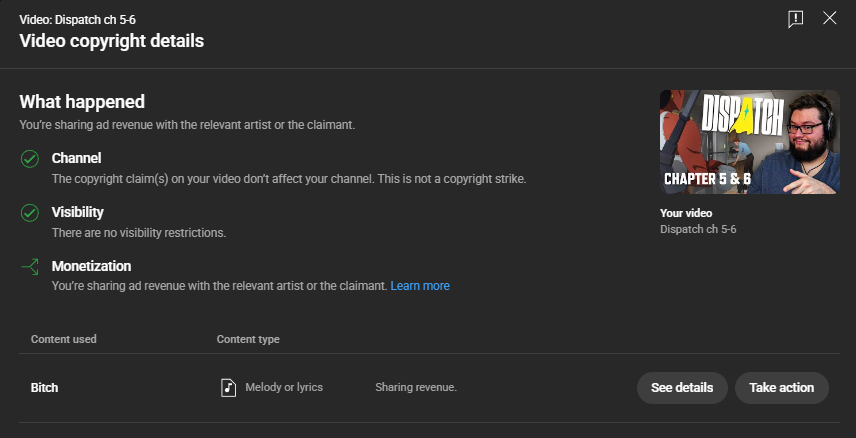This screenshot has height=438, width=856.
Task: Click the Visibility green checkmark icon
Action: [29, 213]
